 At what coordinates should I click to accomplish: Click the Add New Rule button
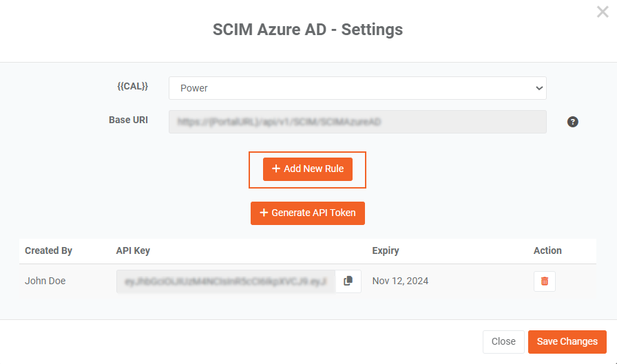307,169
